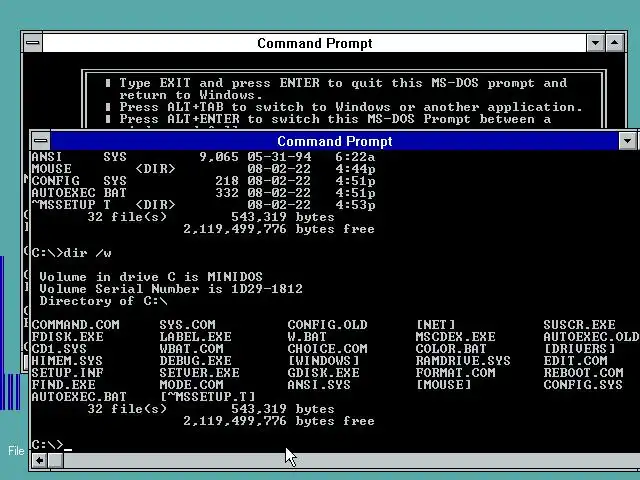The width and height of the screenshot is (640, 480).
Task: Click the 'C:\>dir /w' command line
Action: (71, 253)
